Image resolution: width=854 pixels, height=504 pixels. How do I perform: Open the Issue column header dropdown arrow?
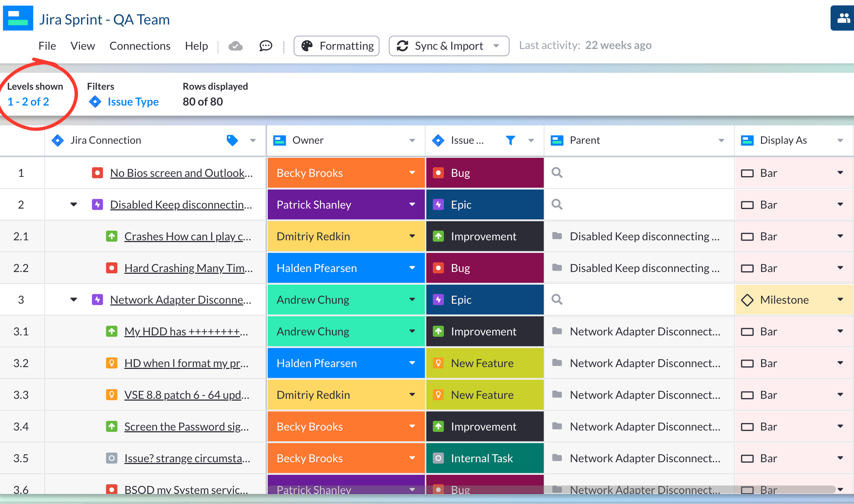point(531,141)
